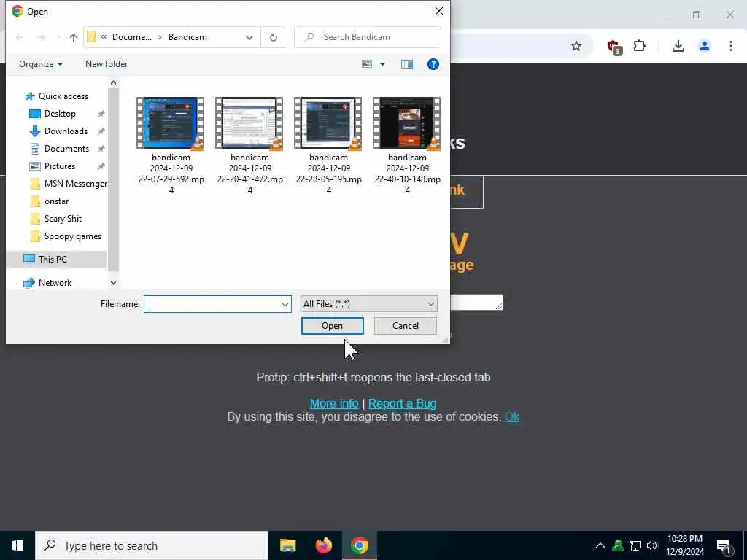Show hidden tray icons chevron
This screenshot has height=560, width=747.
click(x=600, y=545)
